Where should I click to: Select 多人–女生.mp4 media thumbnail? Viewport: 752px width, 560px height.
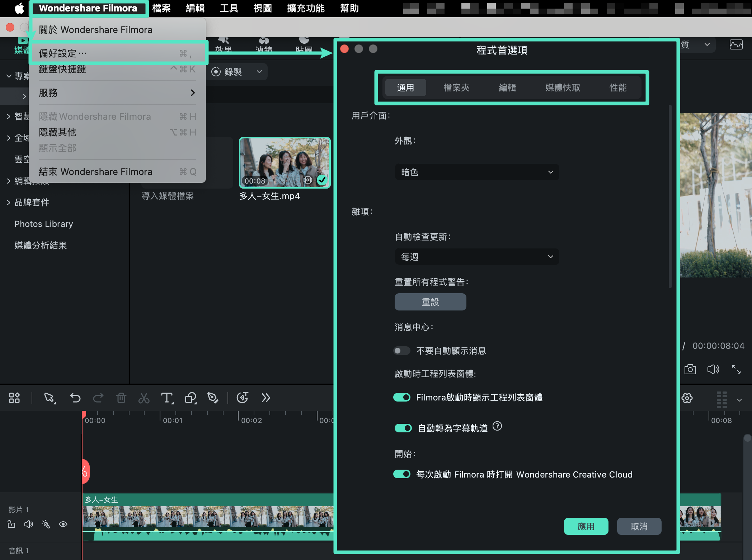point(285,162)
